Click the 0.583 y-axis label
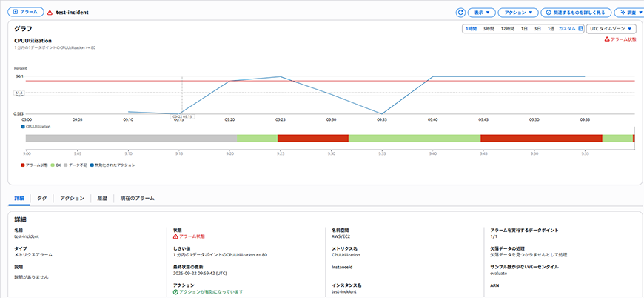 (x=19, y=113)
